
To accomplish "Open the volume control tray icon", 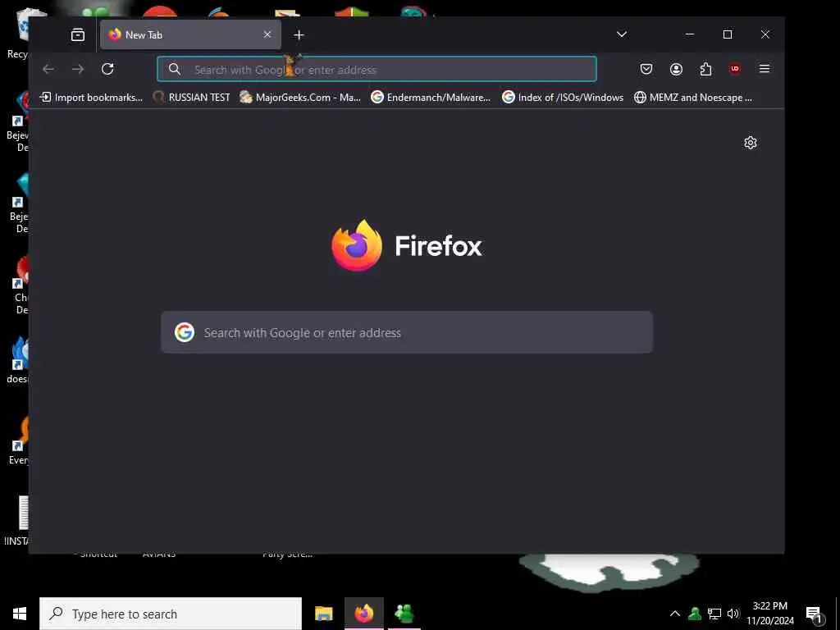I will 733,614.
